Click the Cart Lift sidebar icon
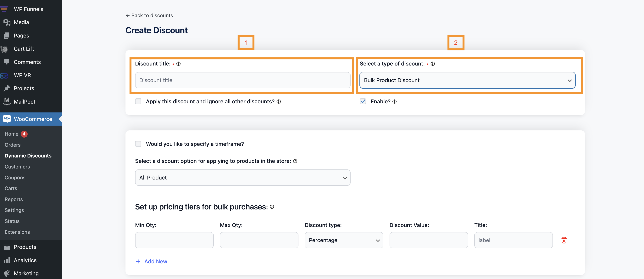The height and width of the screenshot is (279, 644). click(6, 48)
